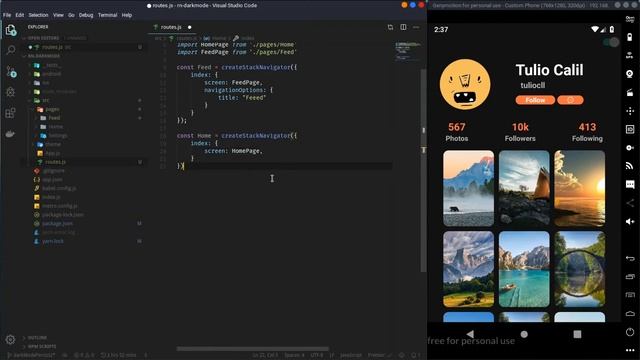This screenshot has height=360, width=640.
Task: Open the Source Control view
Action: [11, 72]
